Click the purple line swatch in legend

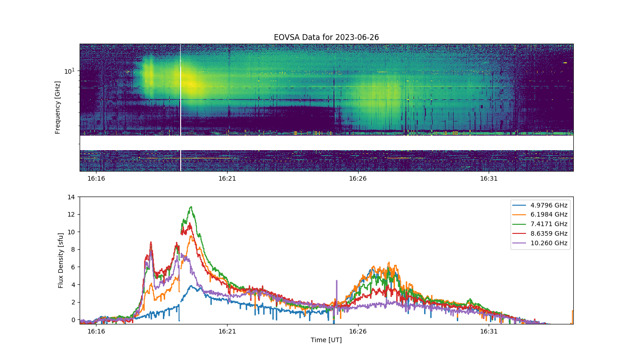point(520,243)
